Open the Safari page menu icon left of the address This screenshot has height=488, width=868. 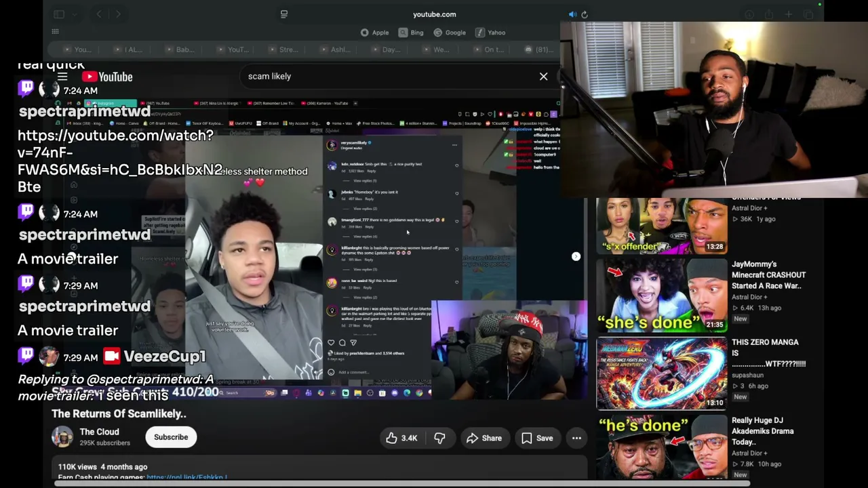[284, 14]
